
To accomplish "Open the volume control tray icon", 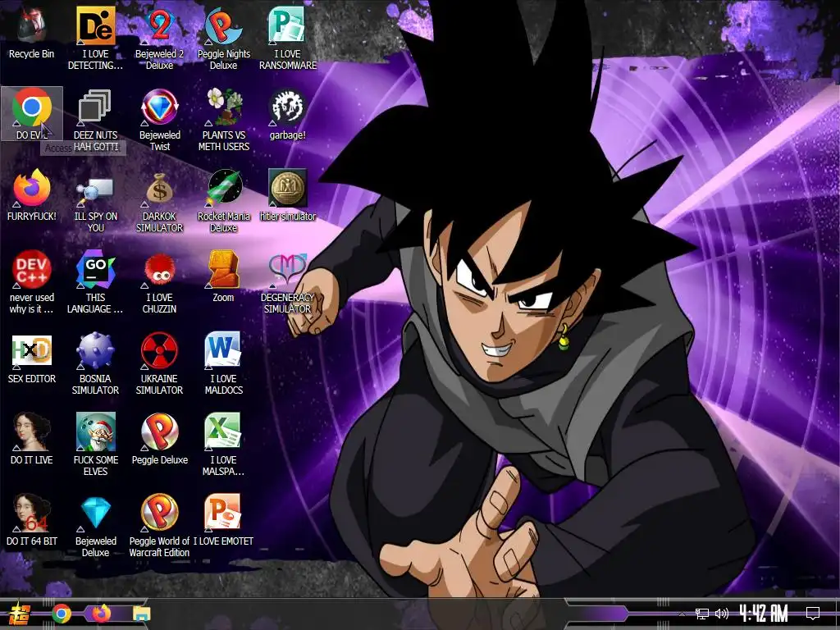I will pos(722,614).
